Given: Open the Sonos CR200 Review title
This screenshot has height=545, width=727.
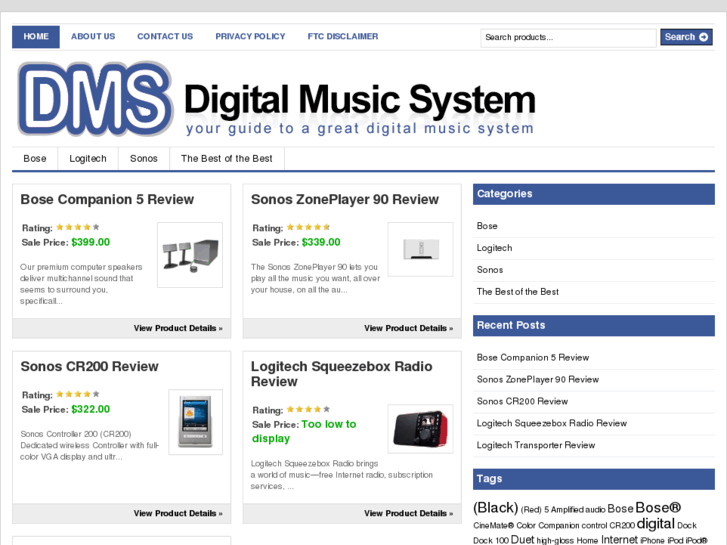Looking at the screenshot, I should [89, 366].
